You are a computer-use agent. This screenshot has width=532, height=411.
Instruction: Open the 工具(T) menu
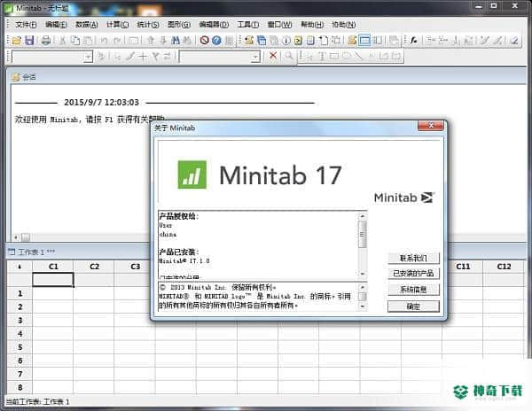(x=248, y=25)
